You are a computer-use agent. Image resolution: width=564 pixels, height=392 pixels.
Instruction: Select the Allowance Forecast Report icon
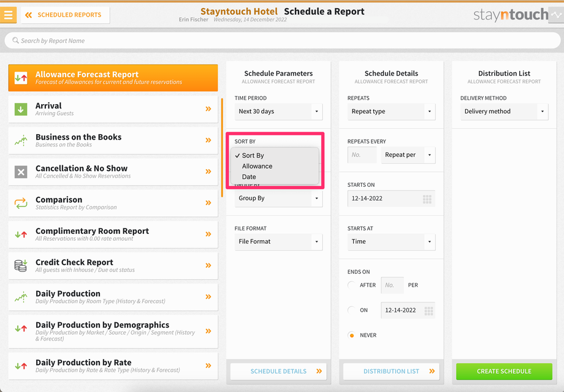(21, 78)
